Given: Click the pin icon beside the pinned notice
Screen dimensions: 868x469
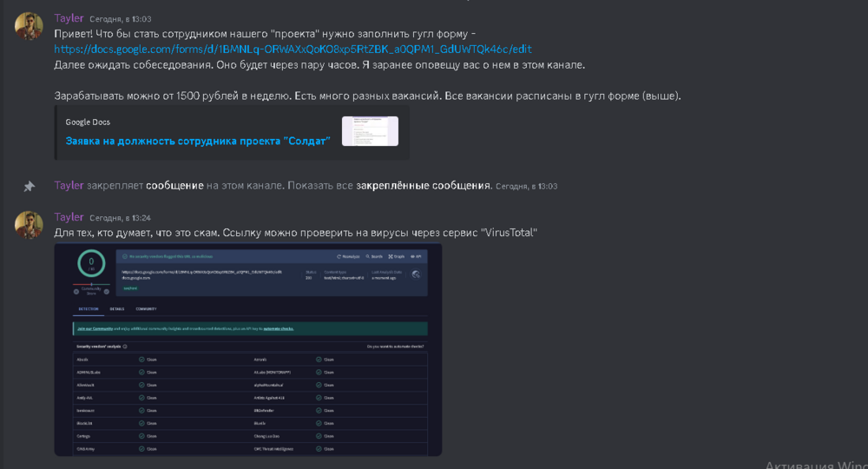Looking at the screenshot, I should [30, 187].
